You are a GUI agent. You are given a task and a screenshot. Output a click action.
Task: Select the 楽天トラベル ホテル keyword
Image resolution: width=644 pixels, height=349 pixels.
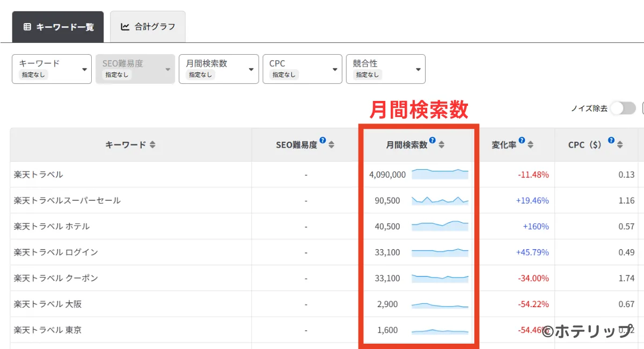pyautogui.click(x=52, y=226)
